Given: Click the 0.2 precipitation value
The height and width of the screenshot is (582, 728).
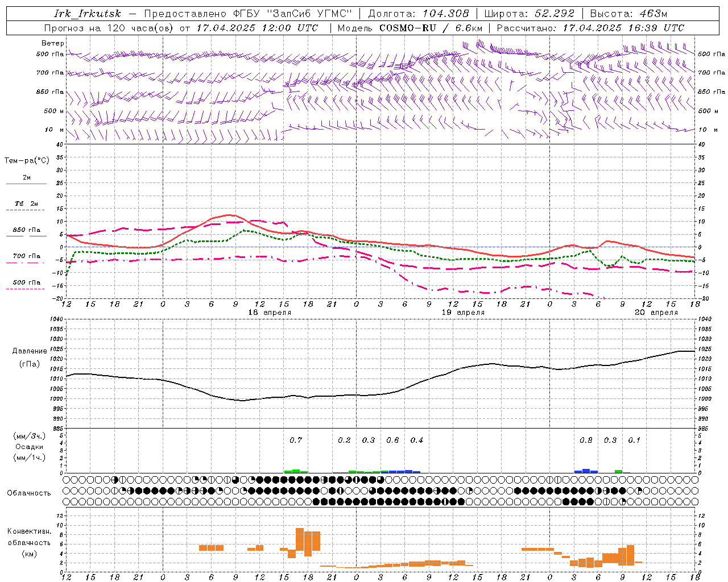Looking at the screenshot, I should (x=344, y=440).
